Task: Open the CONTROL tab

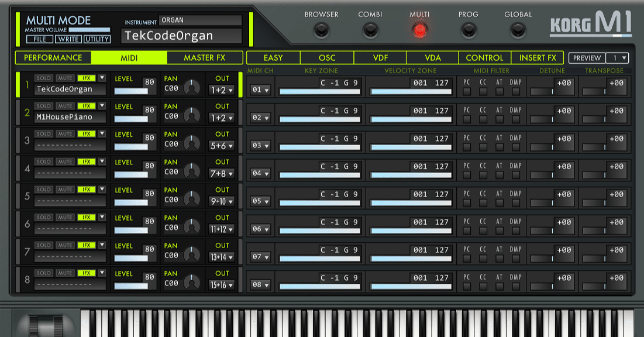Action: 485,58
